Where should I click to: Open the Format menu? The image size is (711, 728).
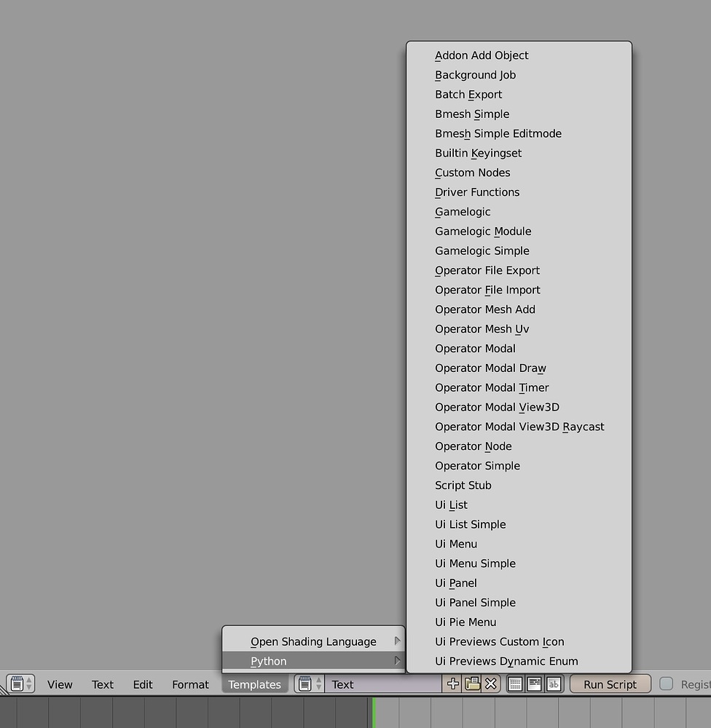191,684
